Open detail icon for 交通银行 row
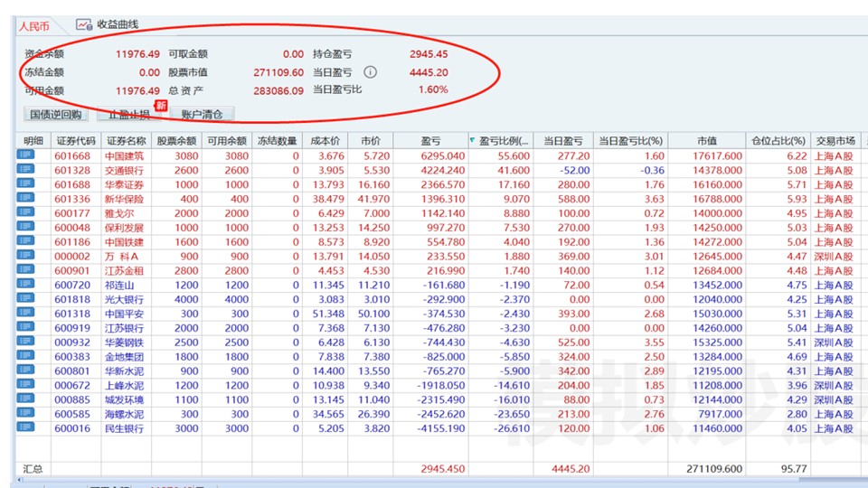Screen dimensions: 868x488 click(x=25, y=169)
